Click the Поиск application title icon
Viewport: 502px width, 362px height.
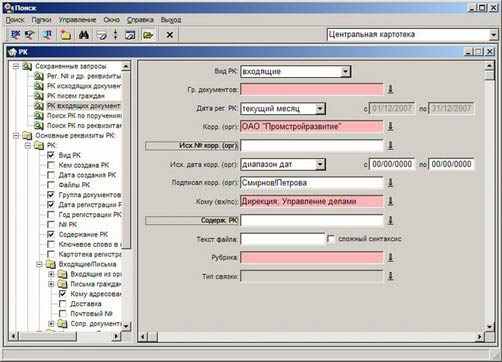8,7
